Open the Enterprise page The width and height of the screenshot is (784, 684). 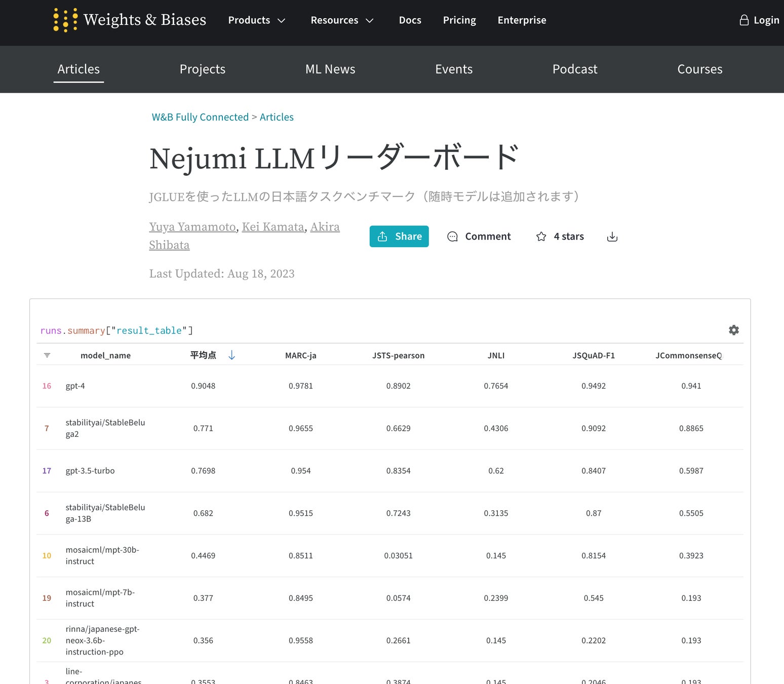(x=522, y=20)
